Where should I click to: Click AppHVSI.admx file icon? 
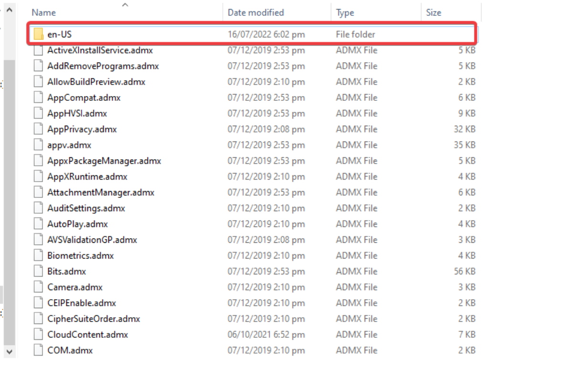[x=39, y=113]
